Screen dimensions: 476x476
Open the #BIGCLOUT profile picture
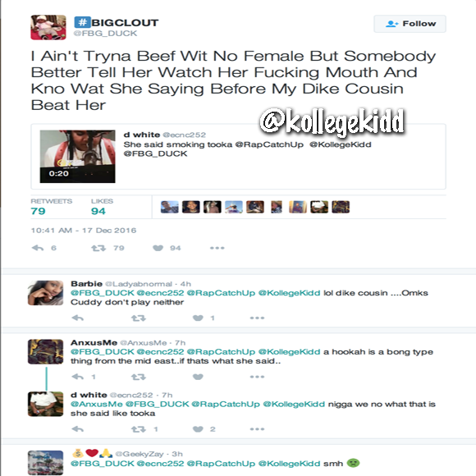(48, 27)
